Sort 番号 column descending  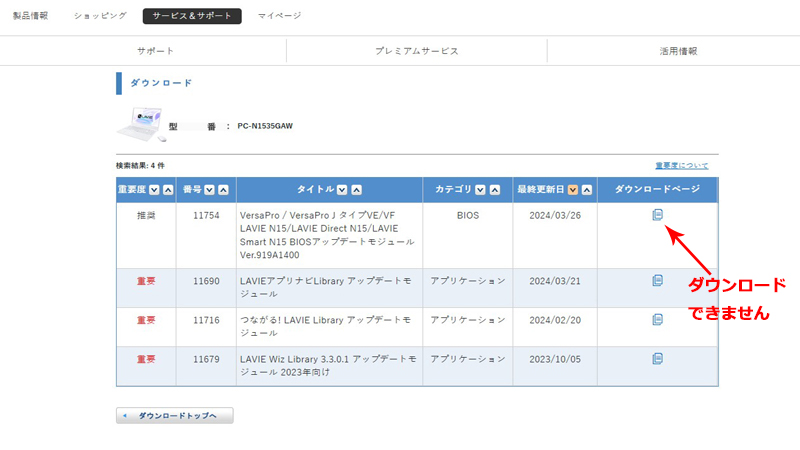(209, 190)
